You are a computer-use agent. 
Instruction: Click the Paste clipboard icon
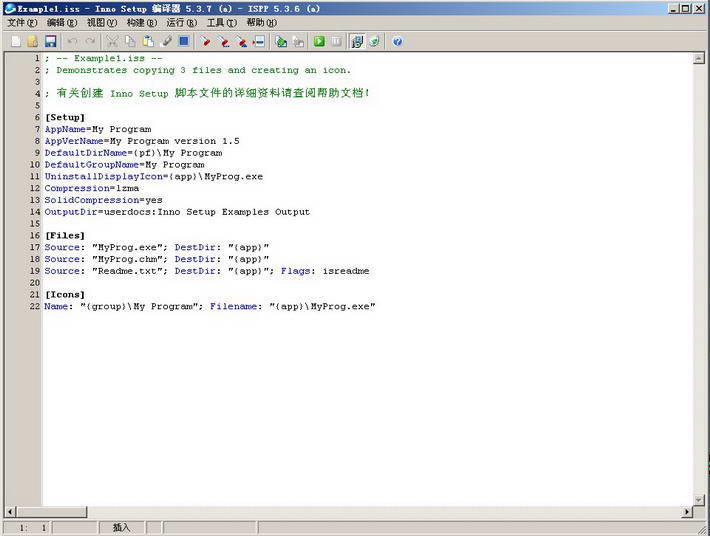(x=148, y=41)
